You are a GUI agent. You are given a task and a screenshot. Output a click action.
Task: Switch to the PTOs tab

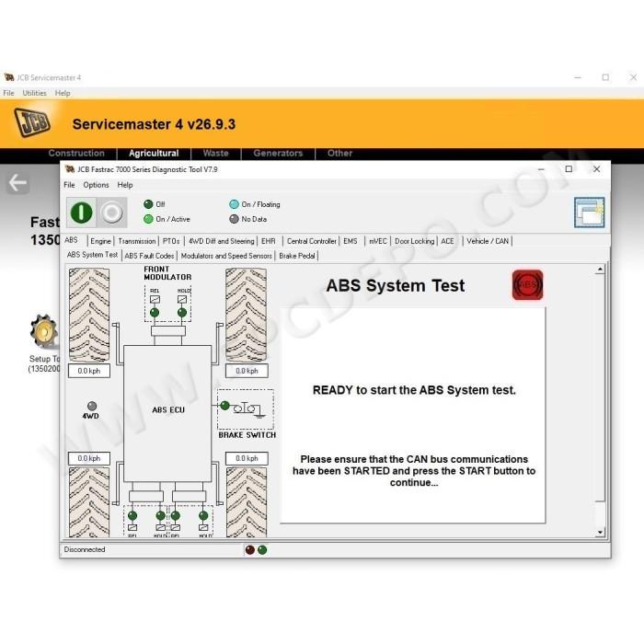(x=171, y=241)
